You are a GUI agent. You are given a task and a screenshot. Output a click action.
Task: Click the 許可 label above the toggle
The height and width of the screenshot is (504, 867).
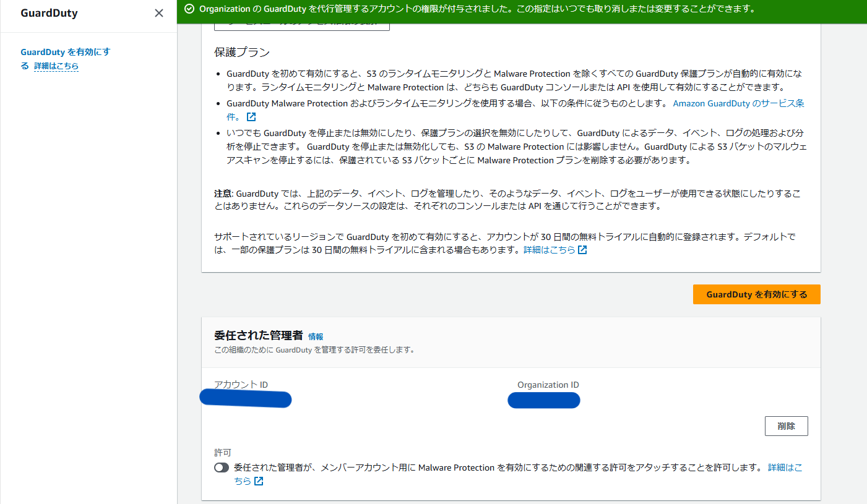222,452
